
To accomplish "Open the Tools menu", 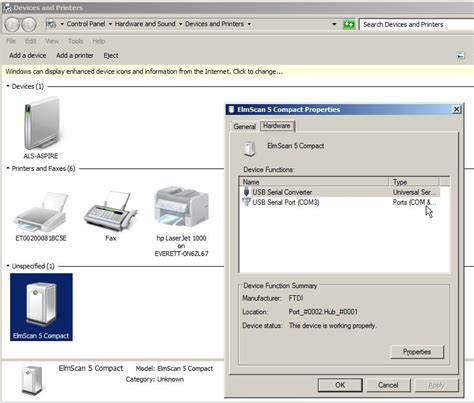I will 75,41.
